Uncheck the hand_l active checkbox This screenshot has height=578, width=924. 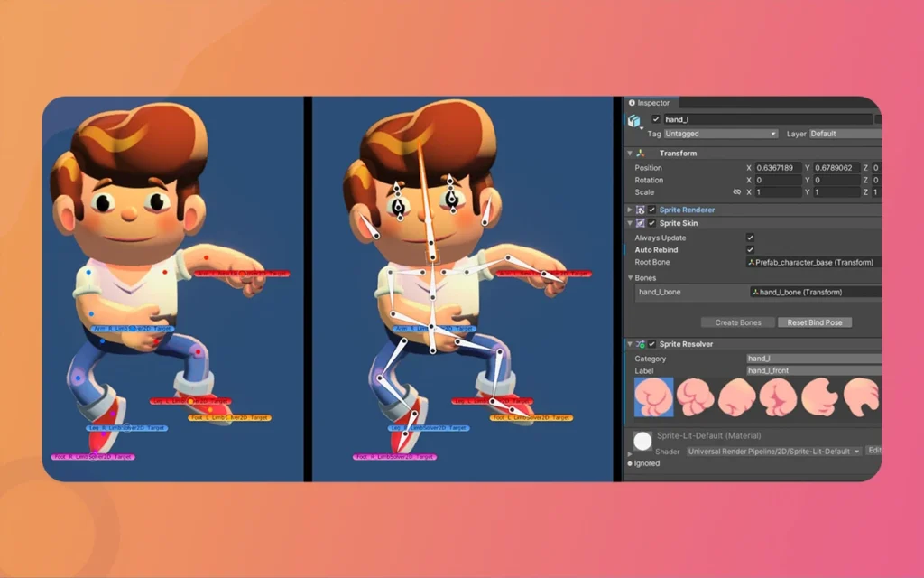656,119
